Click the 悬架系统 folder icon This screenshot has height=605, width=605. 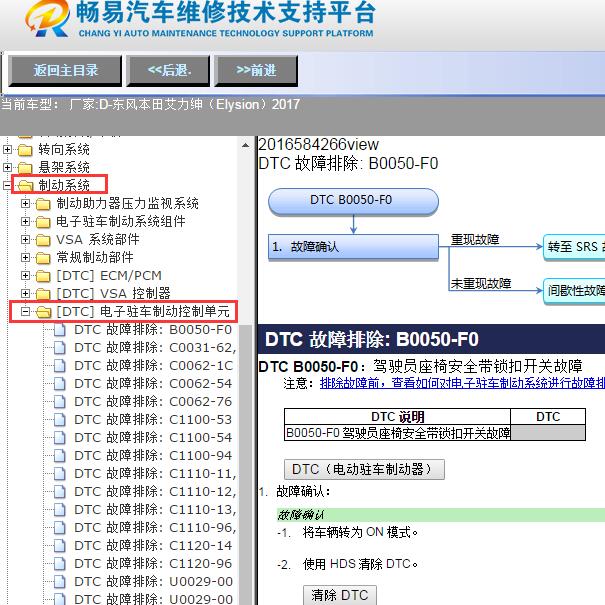pos(25,168)
